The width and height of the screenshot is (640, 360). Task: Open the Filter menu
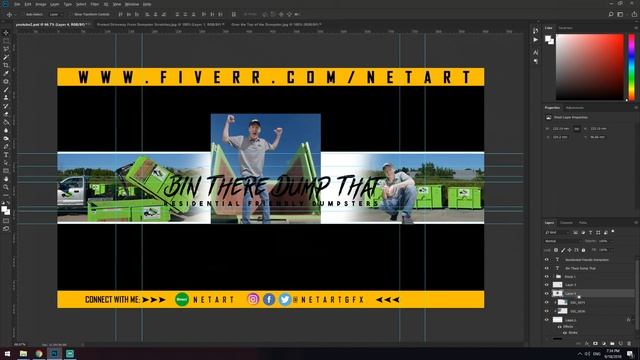click(95, 4)
